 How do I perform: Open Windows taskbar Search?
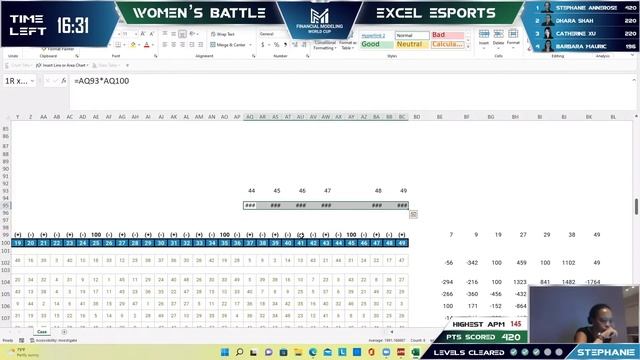(x=239, y=352)
